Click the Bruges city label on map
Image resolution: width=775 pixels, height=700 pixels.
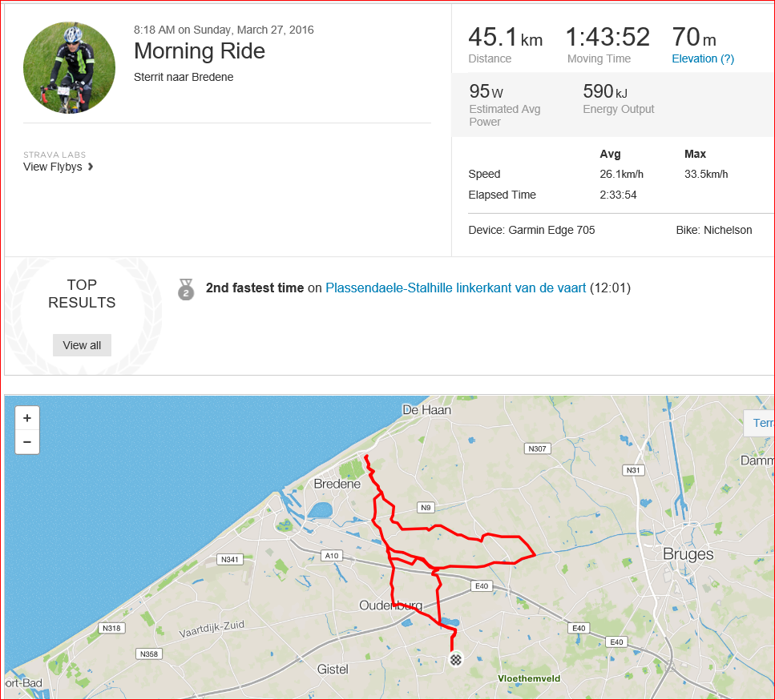click(688, 554)
